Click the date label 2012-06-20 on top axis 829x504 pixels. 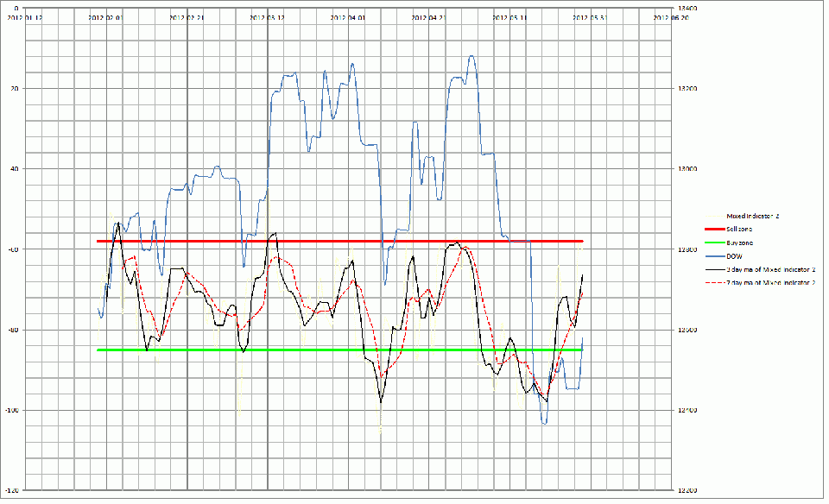pyautogui.click(x=671, y=17)
